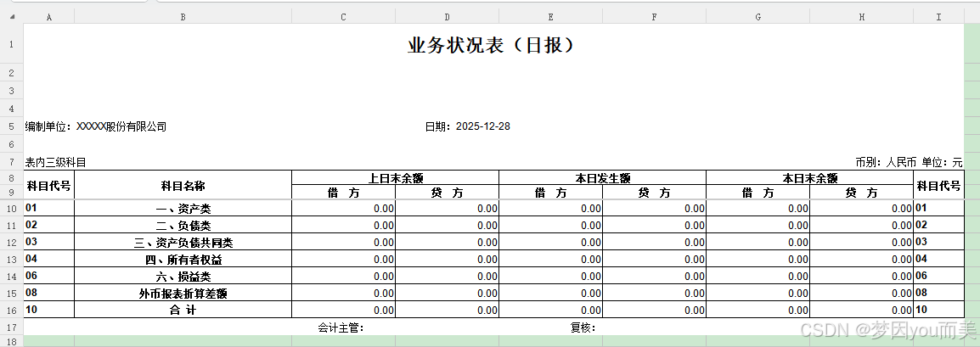Click 0.00 in 损益类 row column G
The width and height of the screenshot is (980, 347).
click(758, 276)
